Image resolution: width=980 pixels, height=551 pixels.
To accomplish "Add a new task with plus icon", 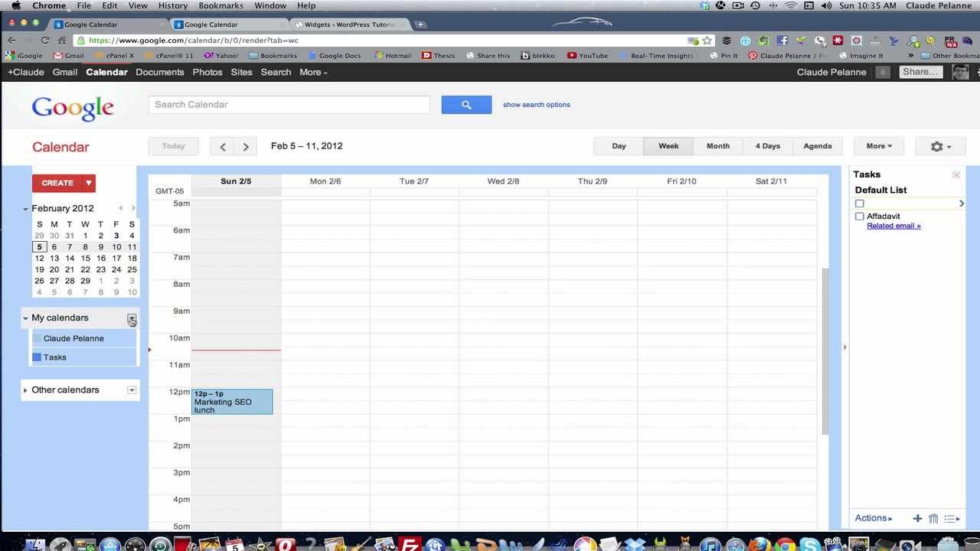I will [x=917, y=519].
